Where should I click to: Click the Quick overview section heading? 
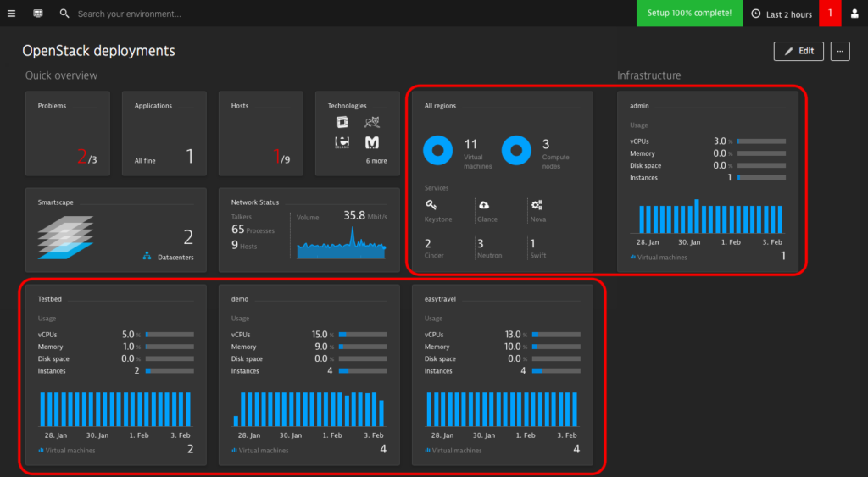(x=61, y=75)
